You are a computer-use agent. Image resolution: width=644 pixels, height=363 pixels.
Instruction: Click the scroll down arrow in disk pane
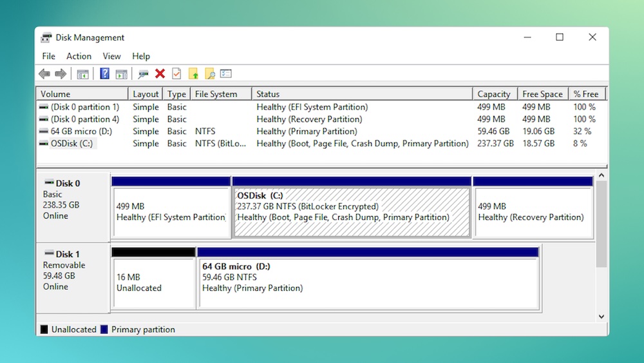[x=601, y=317]
